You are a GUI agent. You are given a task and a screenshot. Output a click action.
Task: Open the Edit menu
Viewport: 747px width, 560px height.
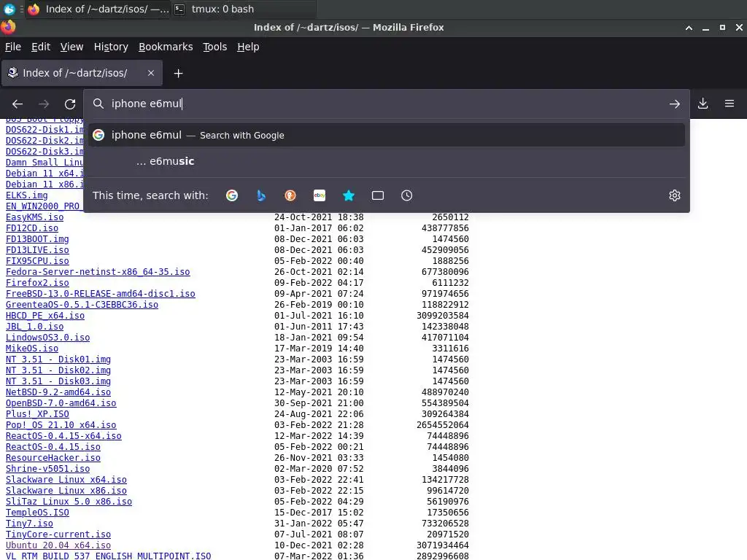coord(41,47)
